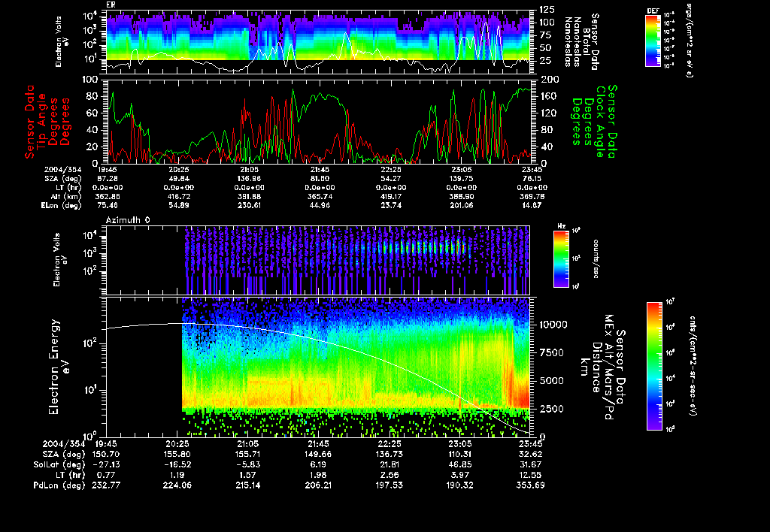Click the 'ER' panel title

(x=111, y=5)
